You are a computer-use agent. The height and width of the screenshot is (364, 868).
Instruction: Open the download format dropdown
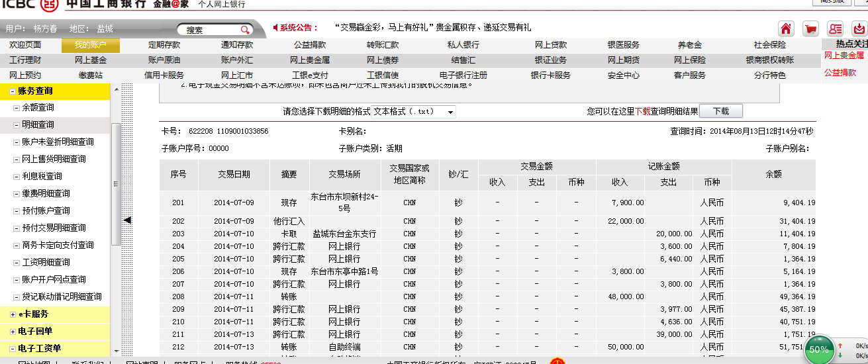click(x=414, y=112)
